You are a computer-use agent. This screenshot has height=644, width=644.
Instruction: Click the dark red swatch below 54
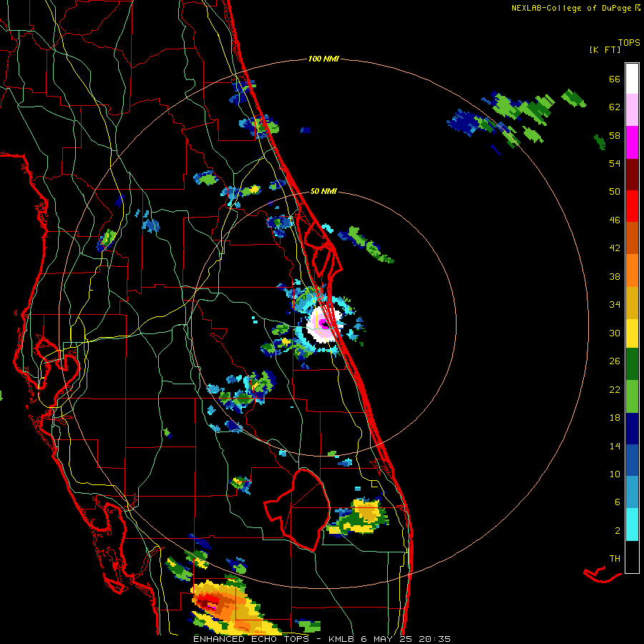(632, 174)
